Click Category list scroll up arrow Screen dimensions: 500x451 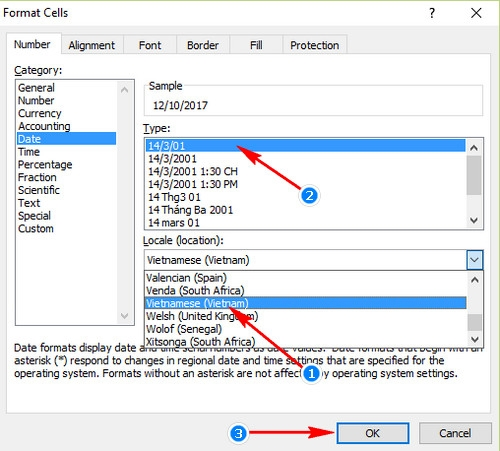(125, 89)
